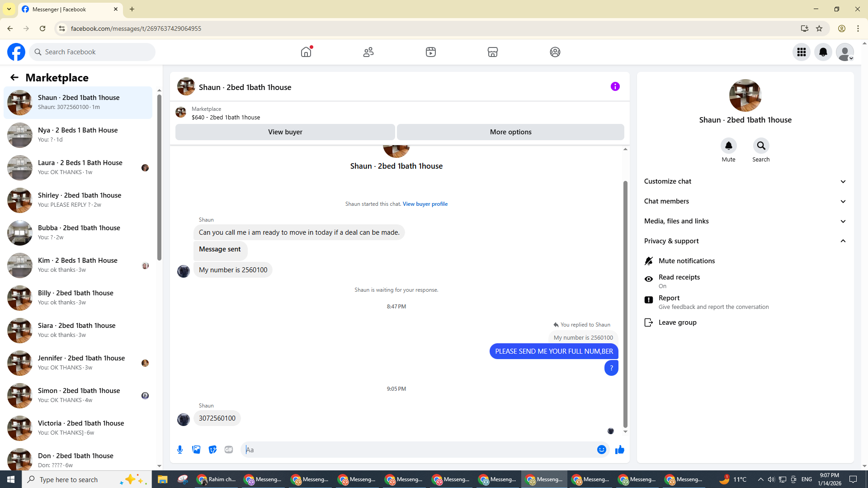Image resolution: width=868 pixels, height=488 pixels.
Task: Open Bubba 2bed 1bath 1house chat
Action: pyautogui.click(x=78, y=232)
